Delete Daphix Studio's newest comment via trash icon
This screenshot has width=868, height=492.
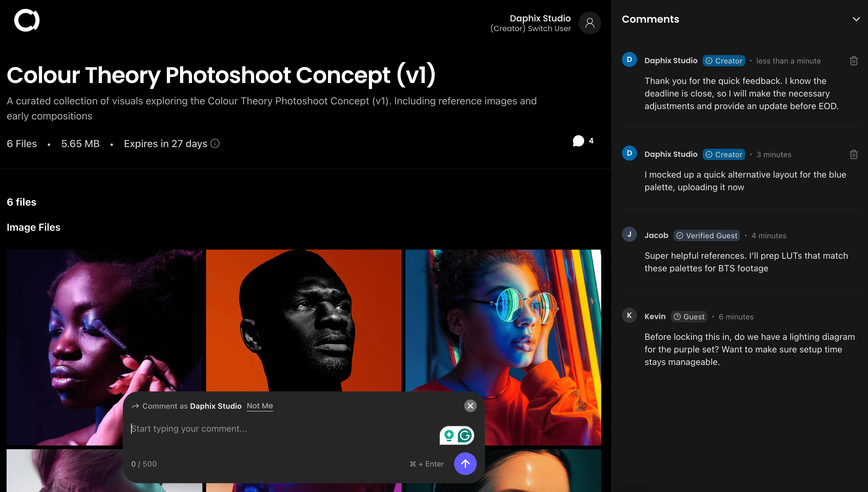point(854,60)
